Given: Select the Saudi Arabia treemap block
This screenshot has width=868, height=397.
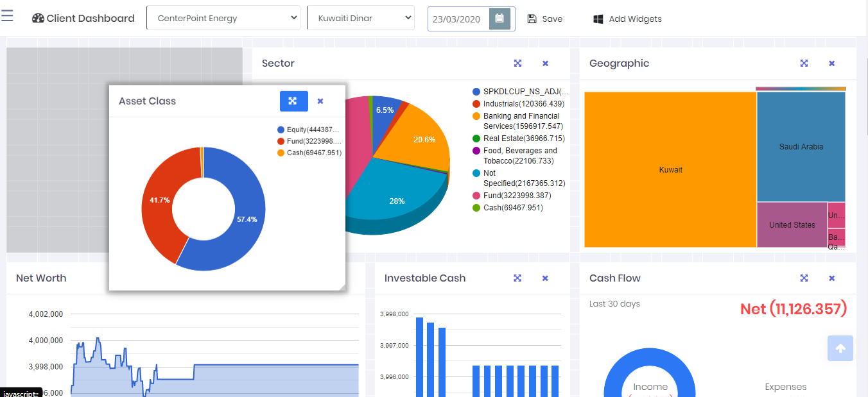Looking at the screenshot, I should [801, 147].
